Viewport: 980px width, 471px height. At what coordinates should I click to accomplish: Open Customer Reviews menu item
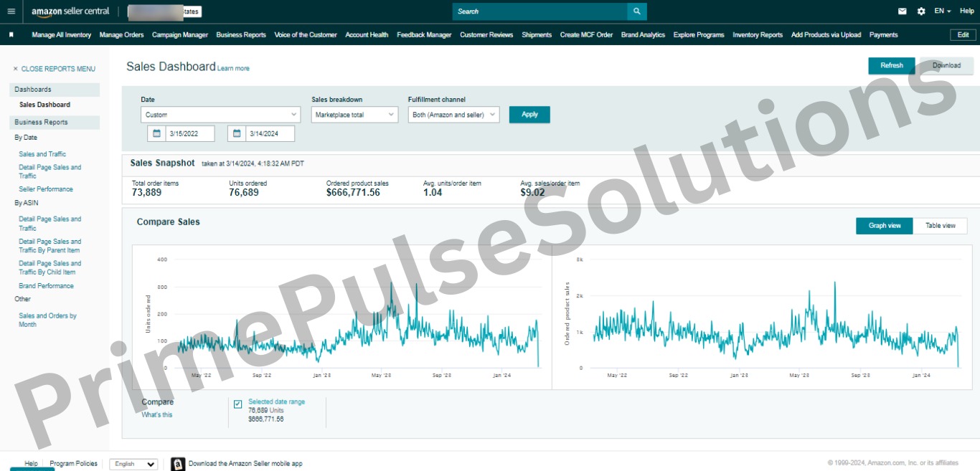pyautogui.click(x=486, y=34)
